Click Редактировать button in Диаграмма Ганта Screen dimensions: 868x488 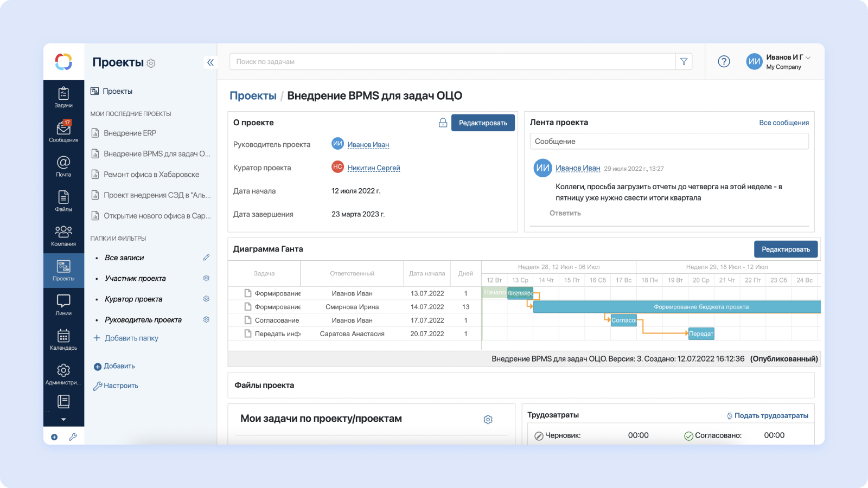785,249
